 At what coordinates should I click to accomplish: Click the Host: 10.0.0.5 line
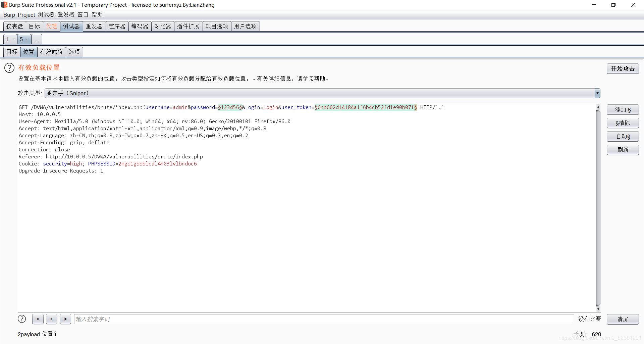click(x=40, y=114)
